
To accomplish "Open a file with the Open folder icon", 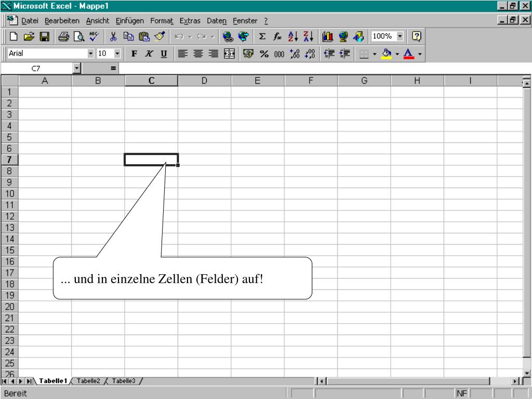I will (x=29, y=36).
